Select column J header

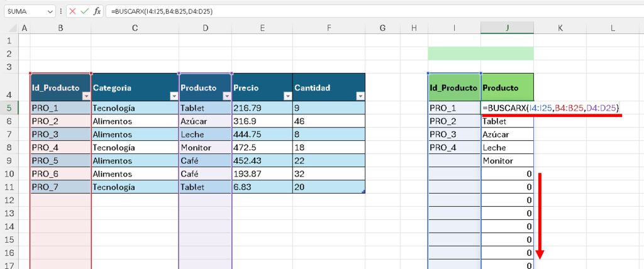coord(507,28)
